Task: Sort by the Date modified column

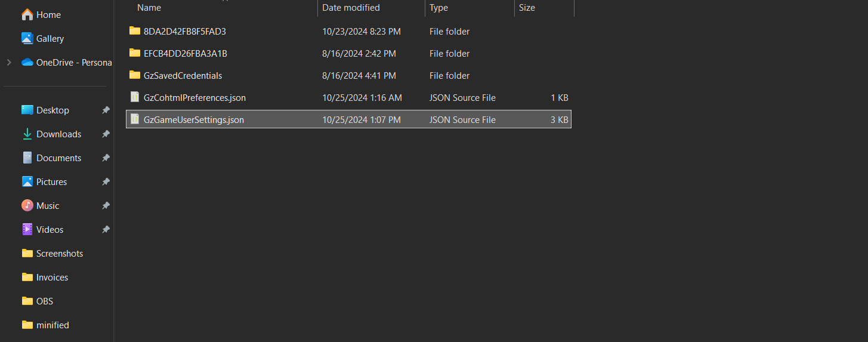Action: [351, 8]
